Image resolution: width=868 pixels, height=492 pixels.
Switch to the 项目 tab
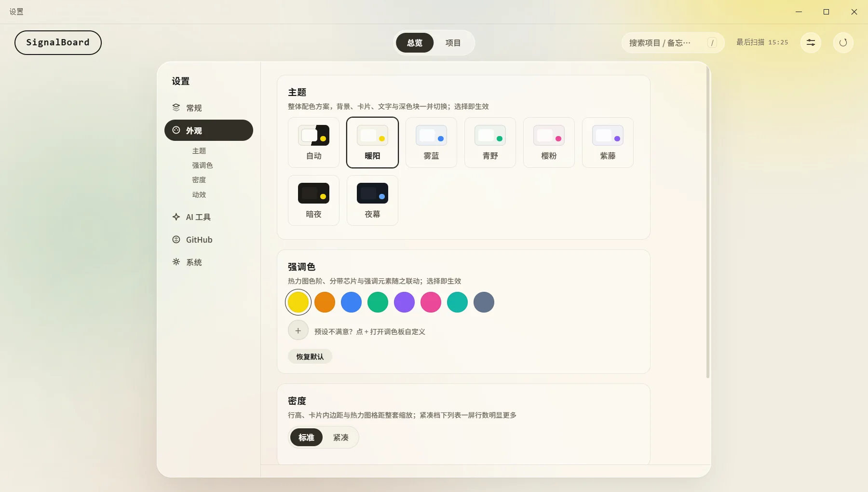(x=453, y=42)
